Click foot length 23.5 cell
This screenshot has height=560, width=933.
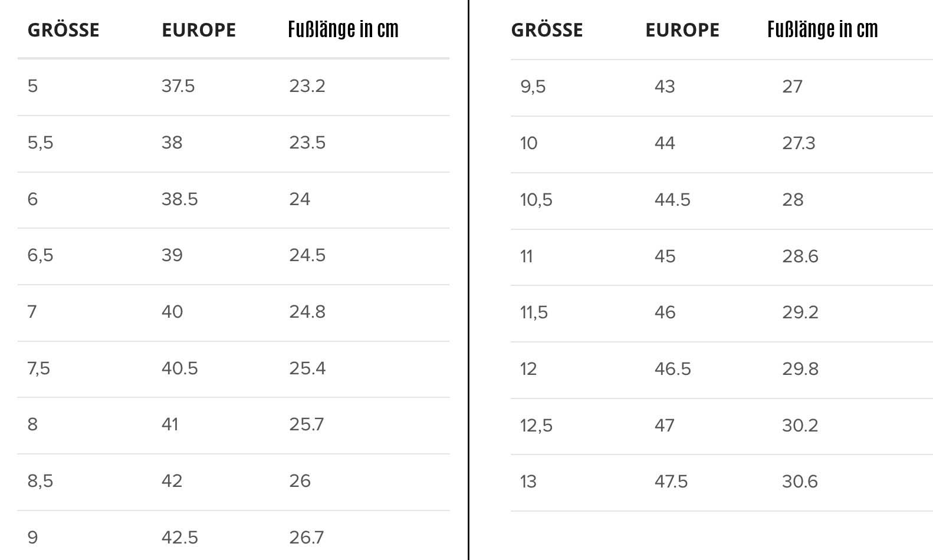click(x=307, y=143)
